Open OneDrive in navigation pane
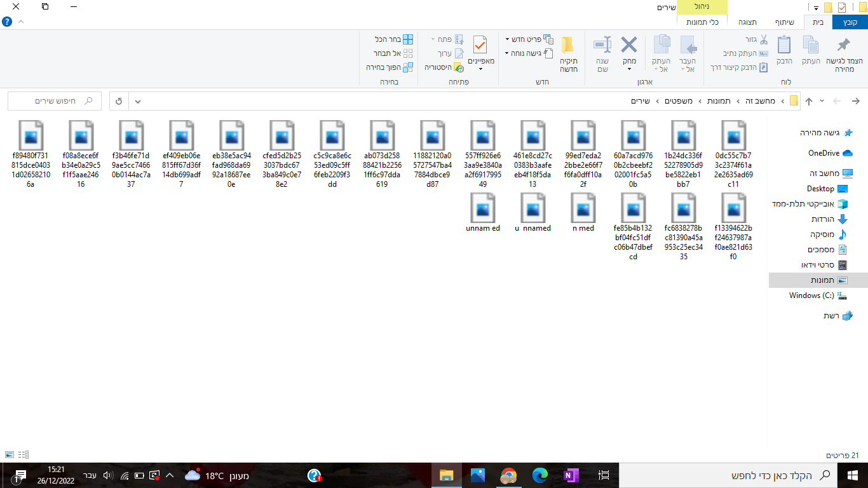This screenshot has height=488, width=868. tap(831, 153)
